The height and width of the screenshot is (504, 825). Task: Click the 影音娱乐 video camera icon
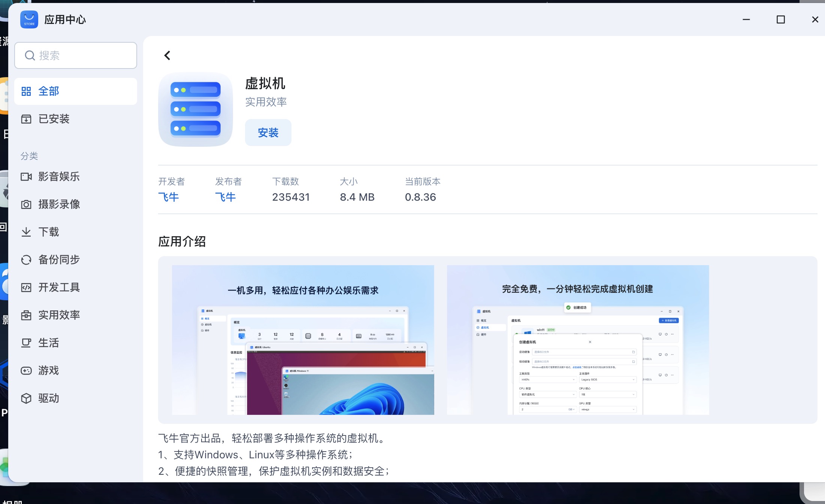click(x=26, y=177)
